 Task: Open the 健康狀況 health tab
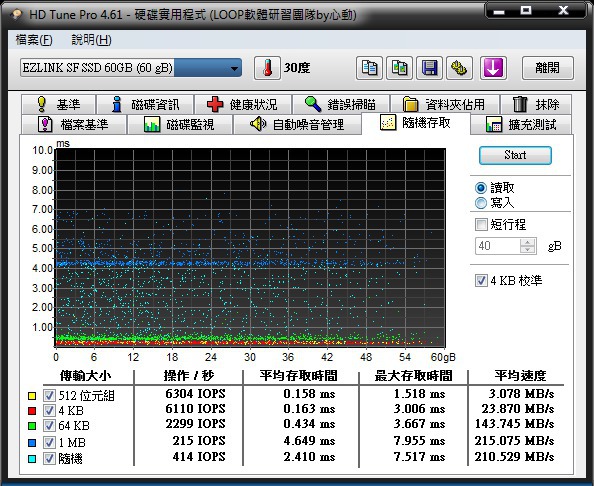tap(242, 104)
